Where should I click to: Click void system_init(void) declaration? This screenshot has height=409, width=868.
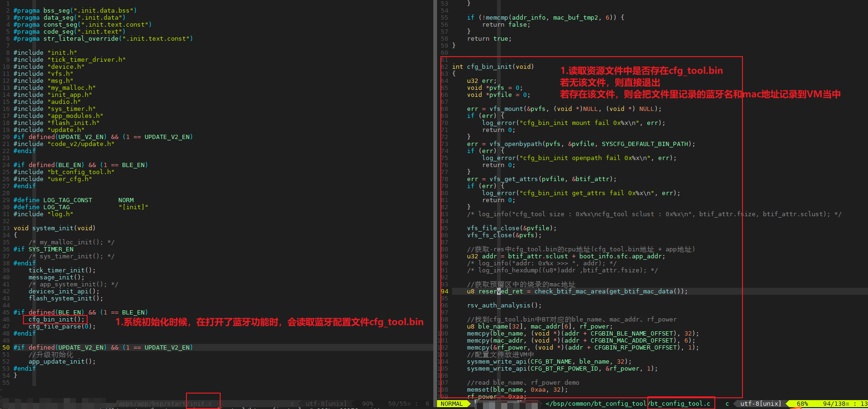(x=54, y=228)
